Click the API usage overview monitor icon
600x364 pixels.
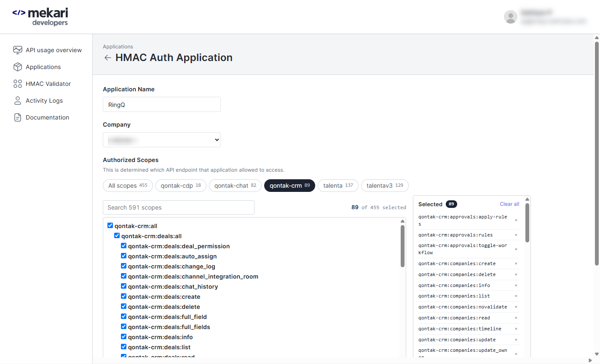18,50
